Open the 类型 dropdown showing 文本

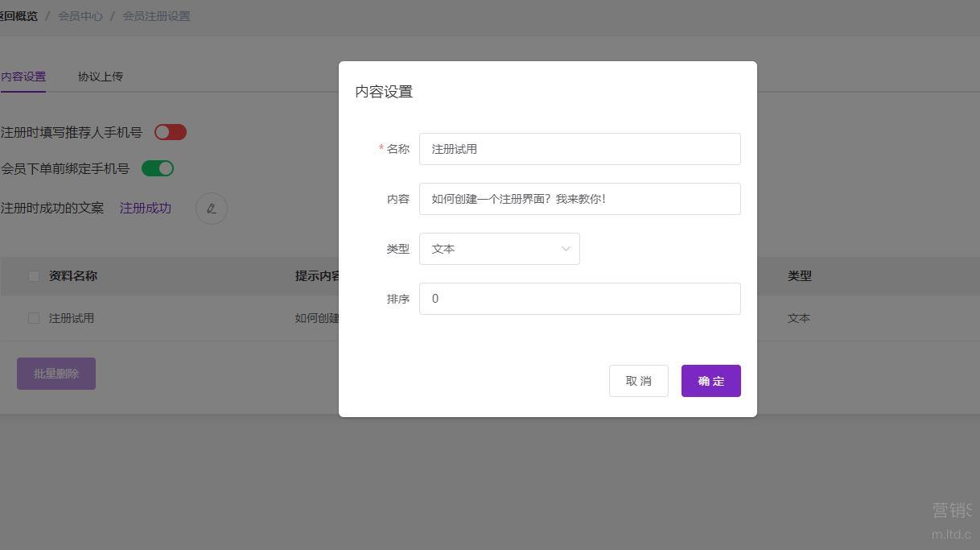499,249
